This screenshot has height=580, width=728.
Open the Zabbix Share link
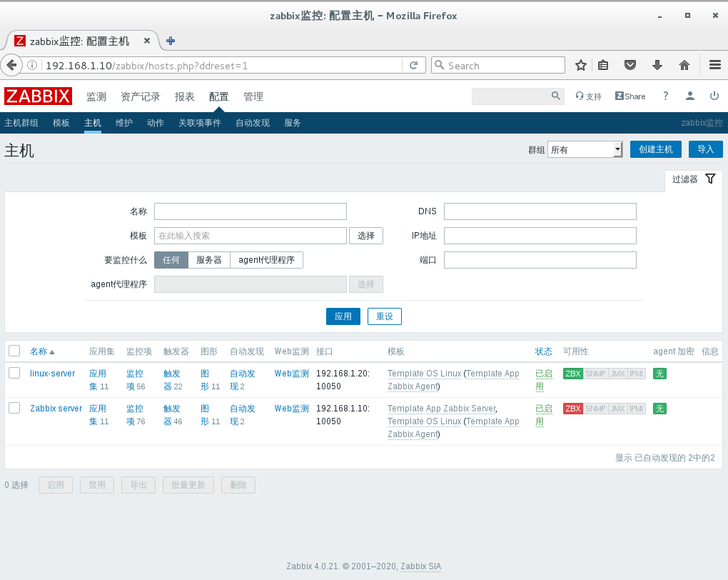(x=630, y=96)
